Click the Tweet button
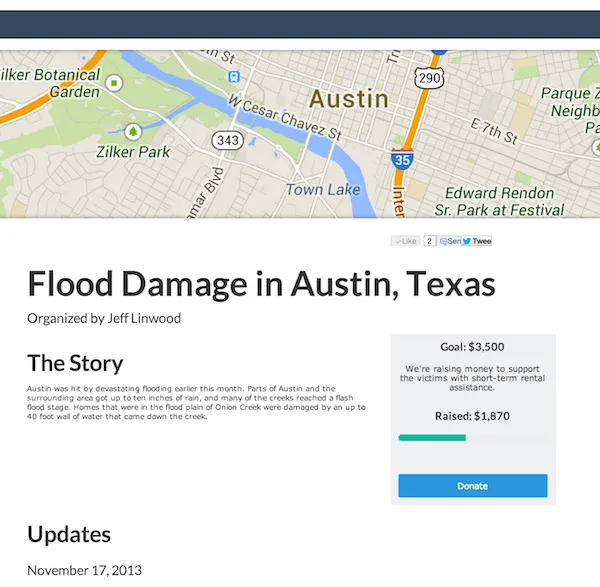The width and height of the screenshot is (600, 587). click(x=477, y=241)
